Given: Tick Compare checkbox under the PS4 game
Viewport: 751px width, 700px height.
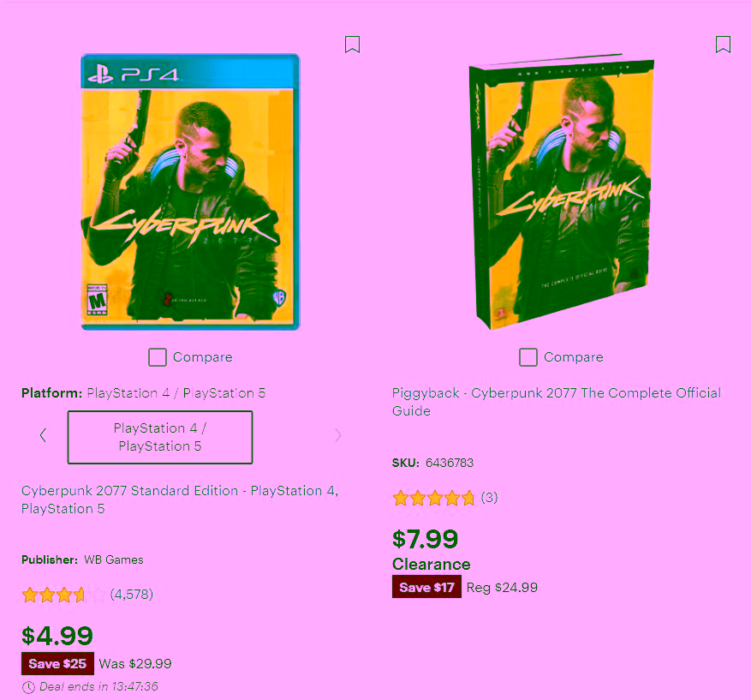Looking at the screenshot, I should click(x=157, y=357).
